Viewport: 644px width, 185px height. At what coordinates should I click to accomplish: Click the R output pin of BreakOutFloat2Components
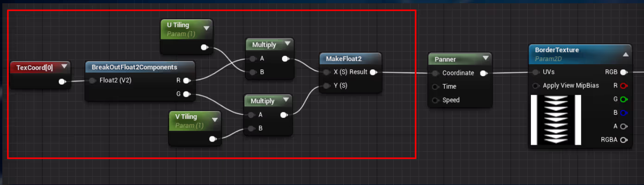pos(186,81)
